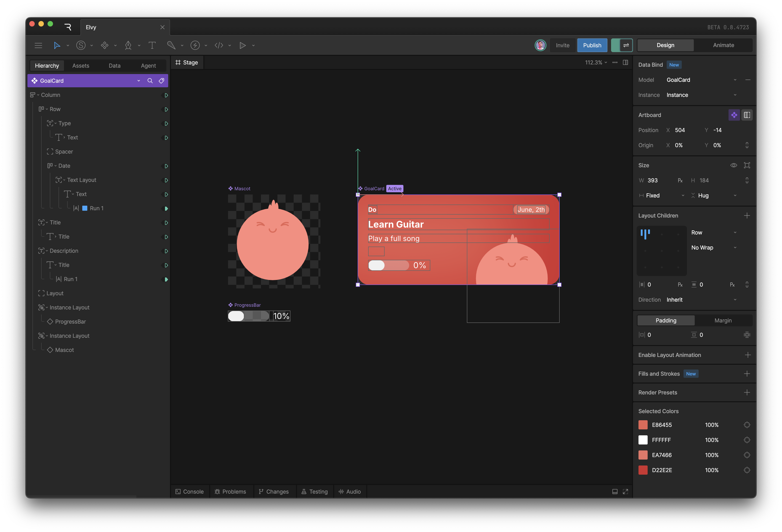This screenshot has height=532, width=782.
Task: Open the GoalCard artboard selector chevron
Action: click(x=139, y=81)
